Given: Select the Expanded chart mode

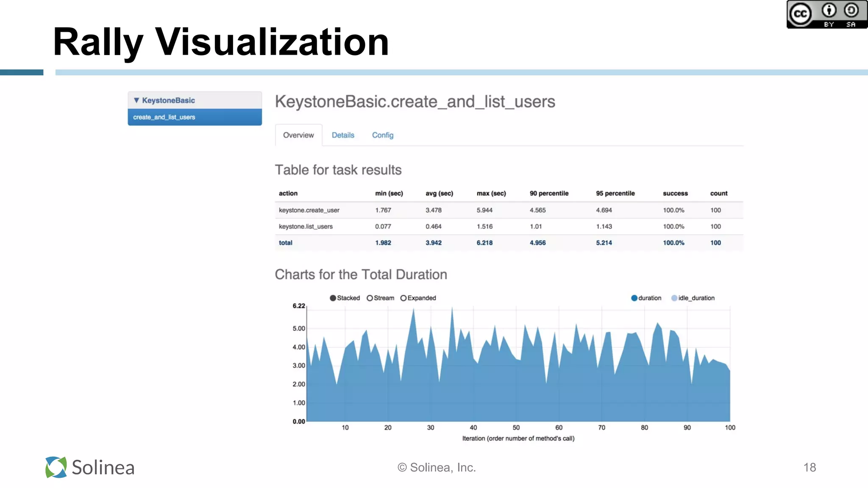Looking at the screenshot, I should tap(403, 298).
